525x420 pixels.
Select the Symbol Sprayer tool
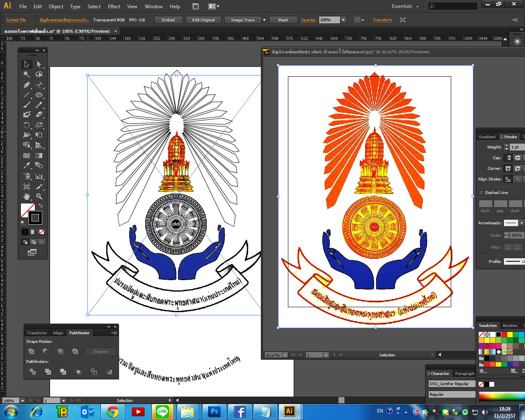[27, 176]
